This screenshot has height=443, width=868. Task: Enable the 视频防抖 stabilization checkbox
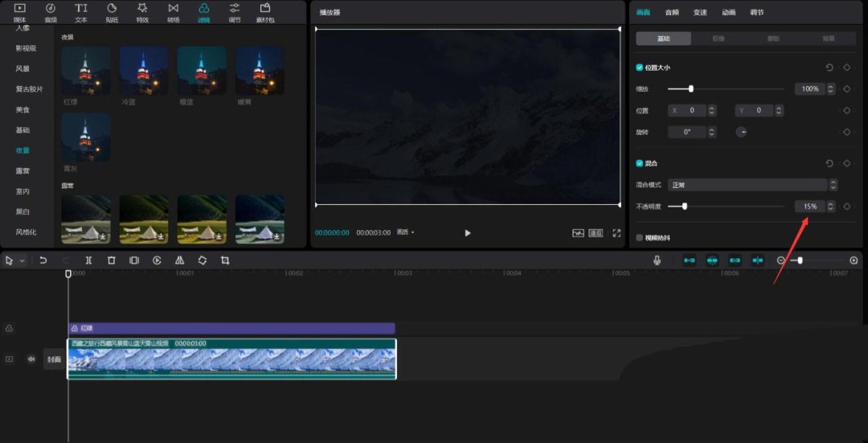pyautogui.click(x=640, y=238)
